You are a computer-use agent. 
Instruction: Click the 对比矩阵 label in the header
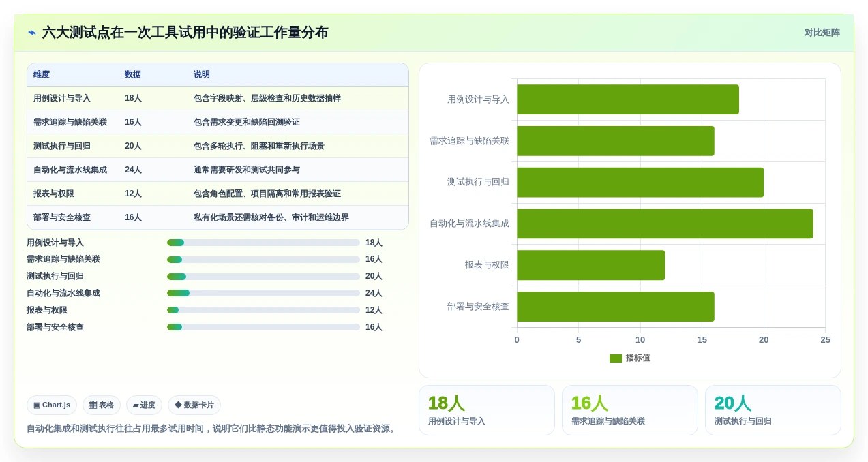(x=822, y=33)
